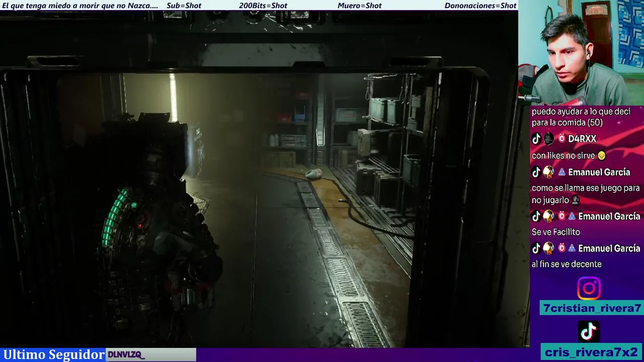Click the 'Sub=Shot' text in top banner
644x362 pixels.
(x=184, y=6)
